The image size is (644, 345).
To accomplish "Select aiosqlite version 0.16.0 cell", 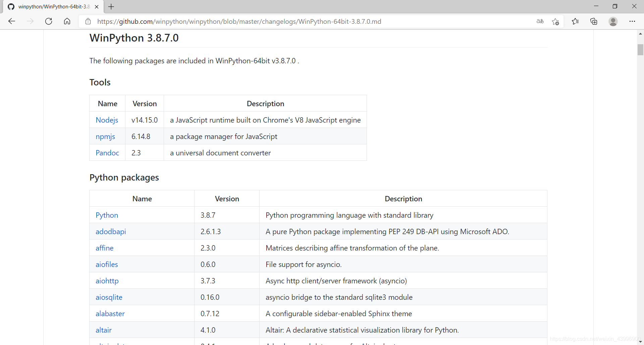I will coord(227,297).
